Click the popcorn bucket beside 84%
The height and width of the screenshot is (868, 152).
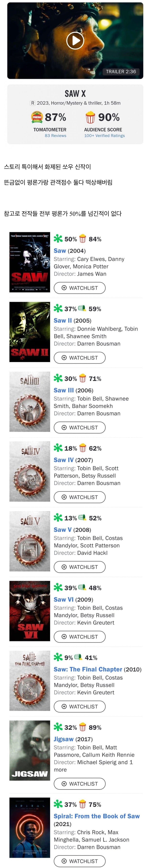(x=83, y=239)
